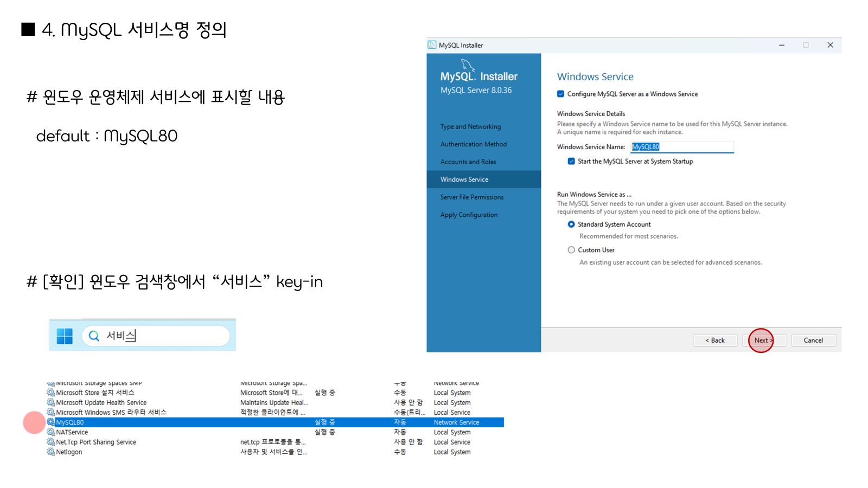The image size is (868, 488).
Task: Uncheck Configure MySQL Server as a Windows Service
Action: pos(560,94)
